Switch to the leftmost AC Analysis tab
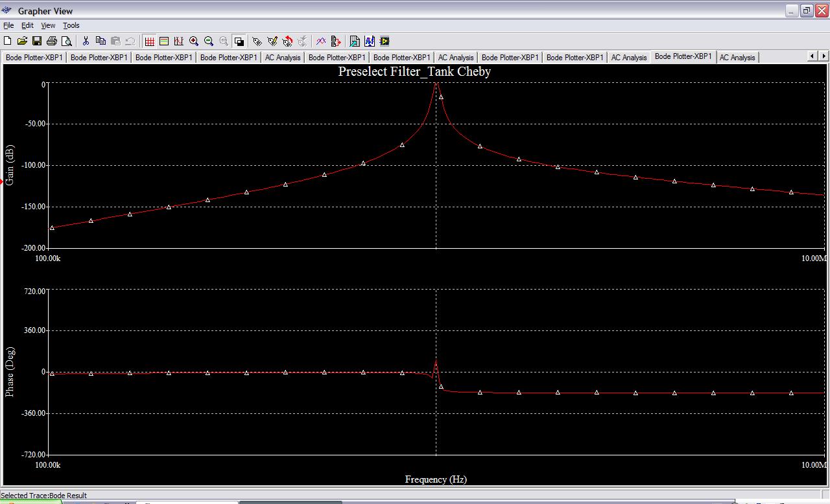Viewport: 830px width, 504px height. click(x=283, y=57)
